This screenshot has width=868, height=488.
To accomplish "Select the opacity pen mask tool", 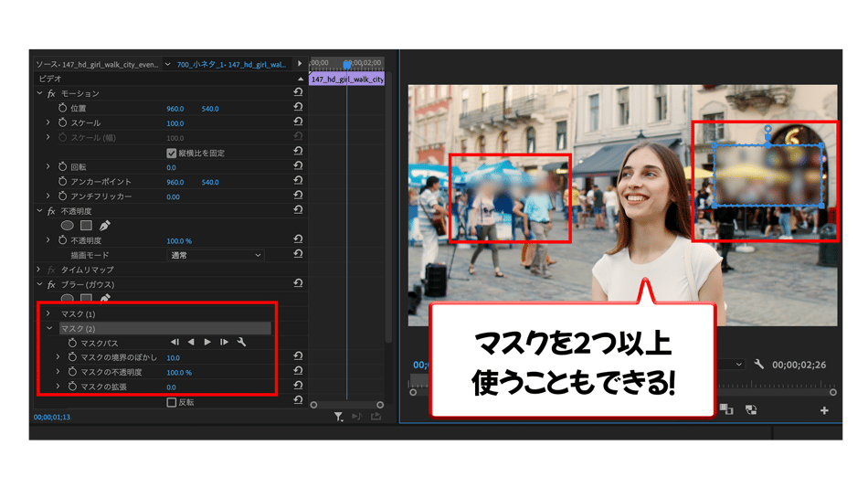I will pyautogui.click(x=105, y=226).
